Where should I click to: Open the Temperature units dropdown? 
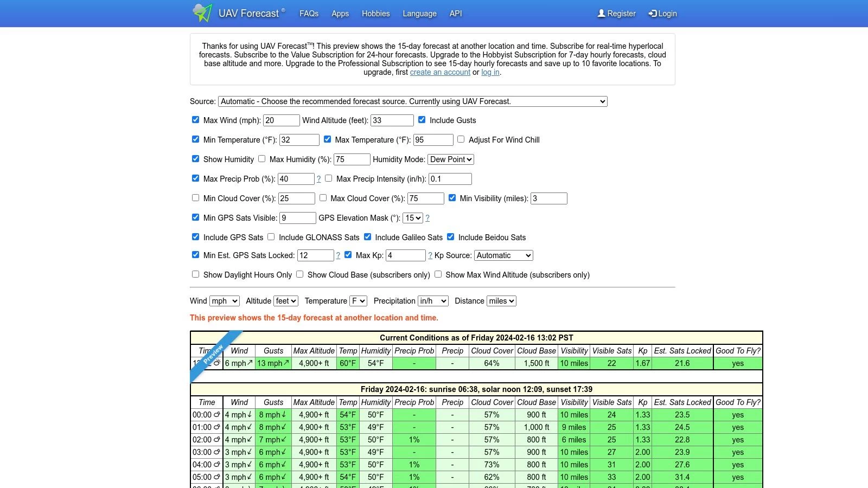coord(359,301)
